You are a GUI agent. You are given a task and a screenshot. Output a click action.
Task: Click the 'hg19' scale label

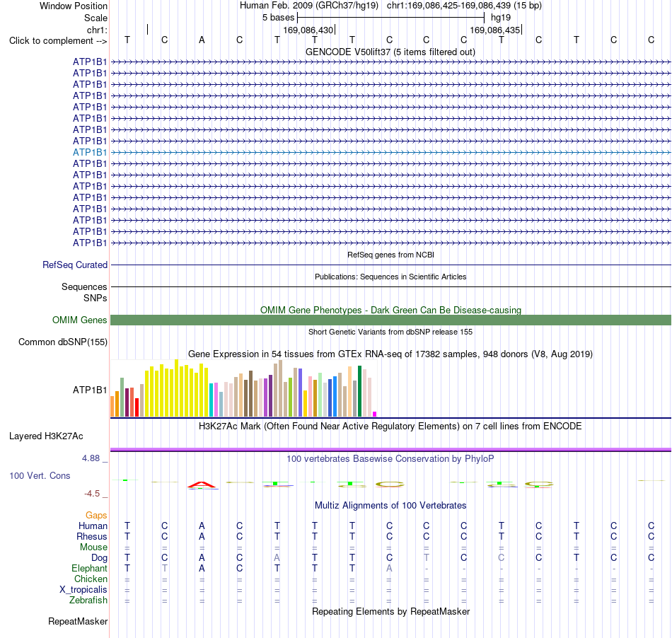click(x=501, y=18)
